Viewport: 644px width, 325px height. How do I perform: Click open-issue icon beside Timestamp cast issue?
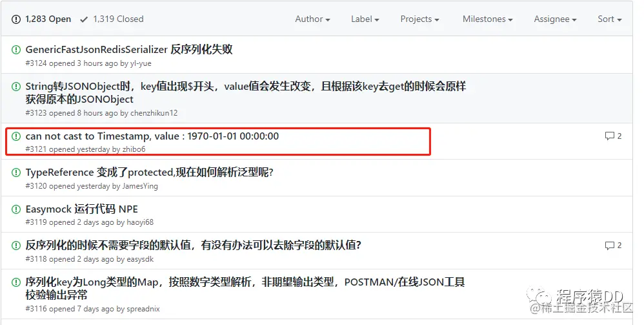[16, 136]
